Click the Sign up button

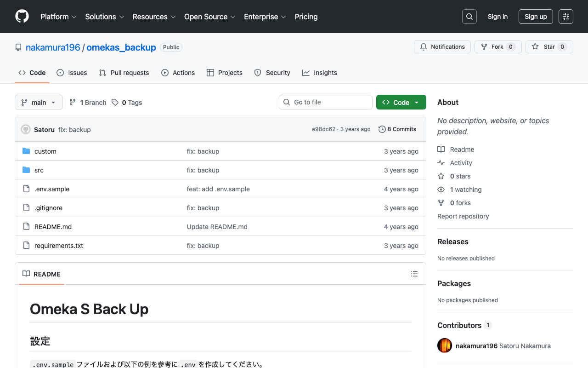click(x=536, y=17)
